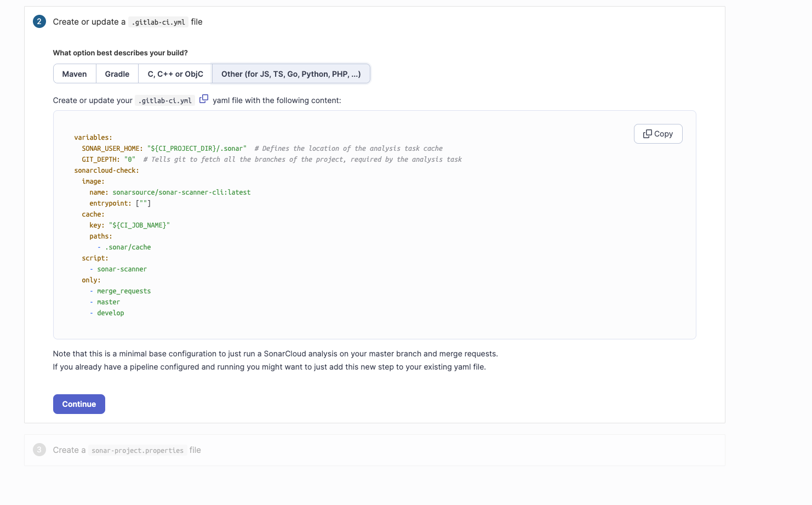This screenshot has width=812, height=505.
Task: Click the copy icon beside .gitlab-ci.yml filename
Action: [x=204, y=99]
